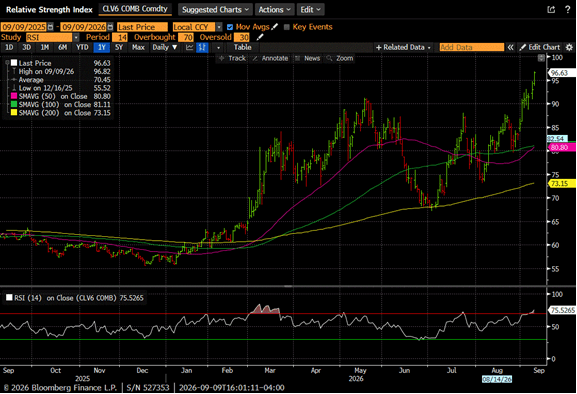Open the chart settings gear
The image size is (577, 394).
pyautogui.click(x=569, y=47)
